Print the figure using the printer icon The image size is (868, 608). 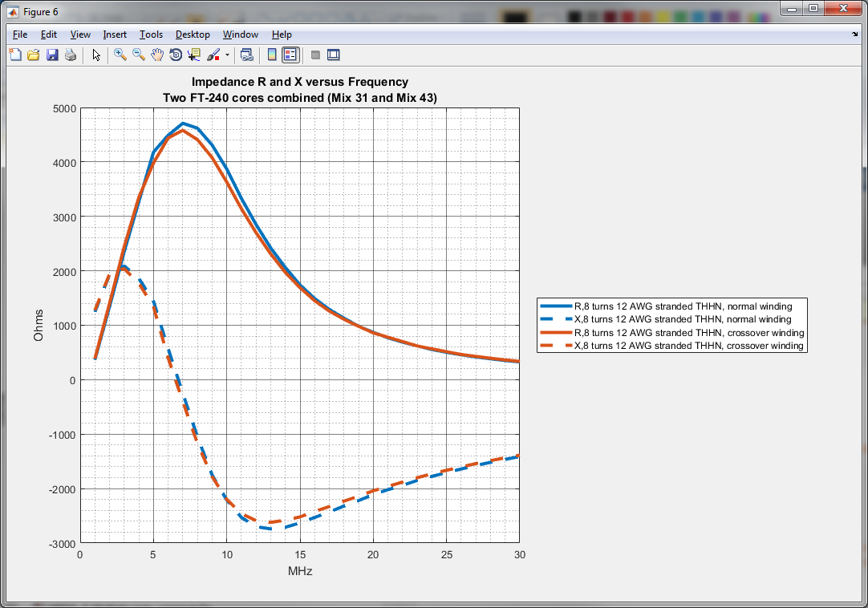(71, 55)
